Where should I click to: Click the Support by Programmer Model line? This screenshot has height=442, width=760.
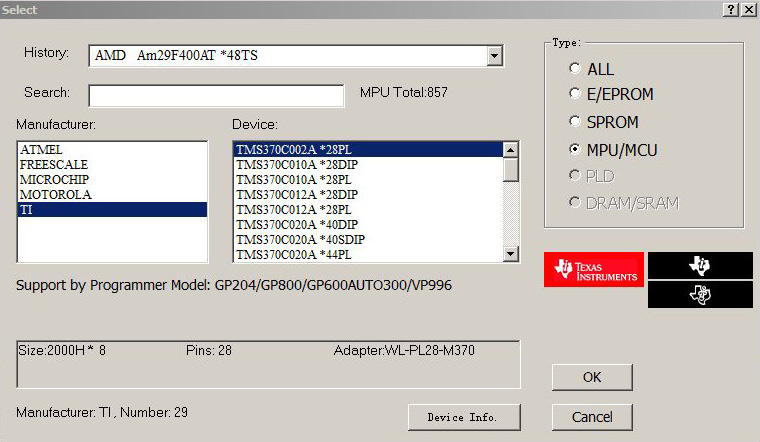234,285
